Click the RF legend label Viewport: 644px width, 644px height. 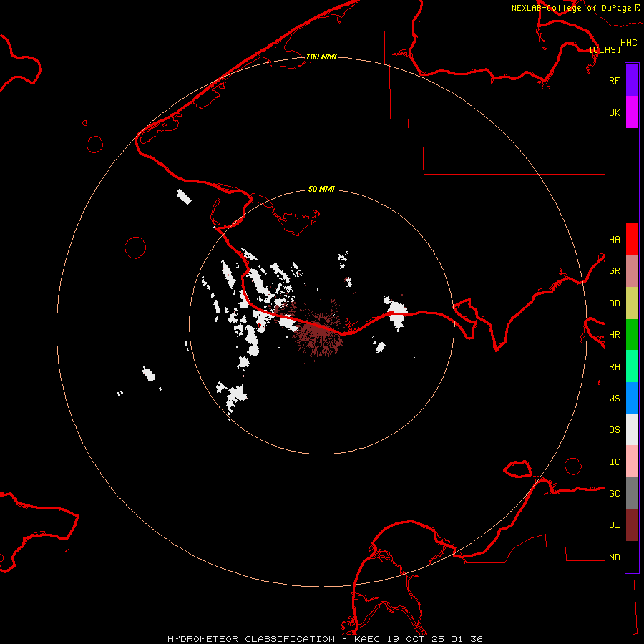click(x=614, y=80)
